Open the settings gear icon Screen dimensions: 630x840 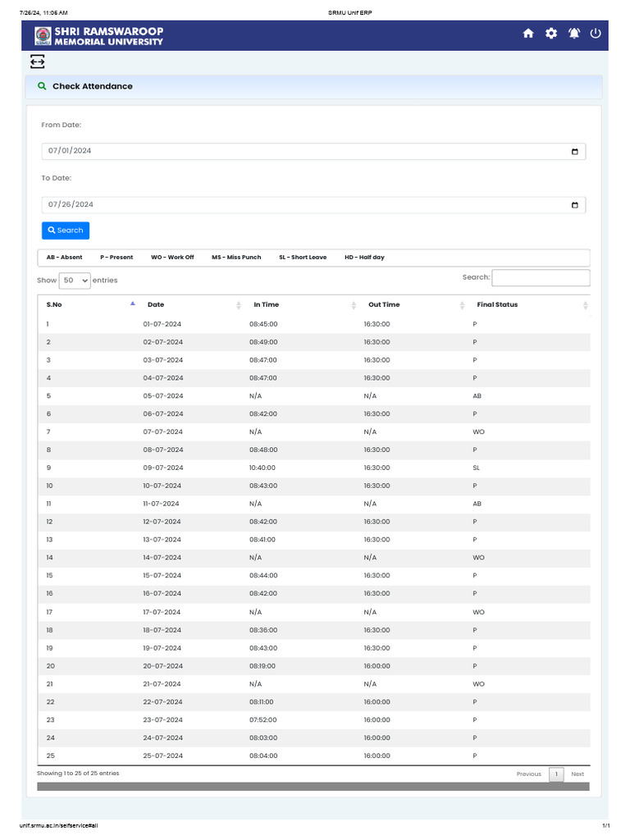coord(551,33)
